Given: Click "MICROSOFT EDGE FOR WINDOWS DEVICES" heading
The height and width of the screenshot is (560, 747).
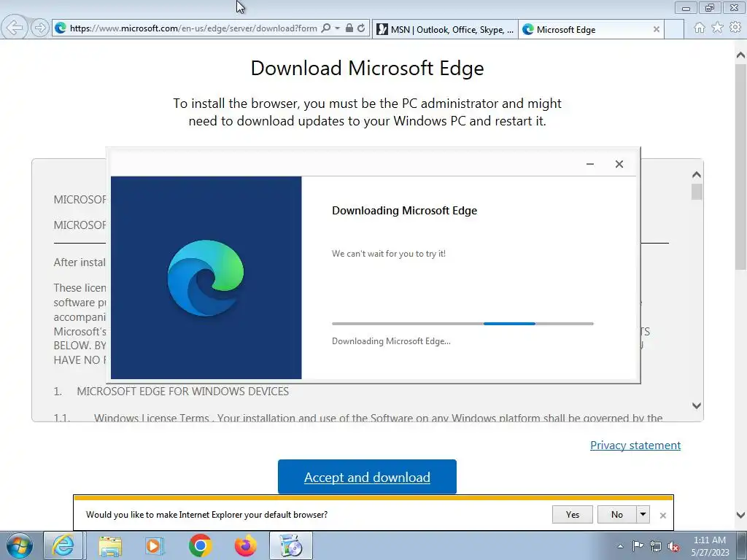Looking at the screenshot, I should pos(183,392).
